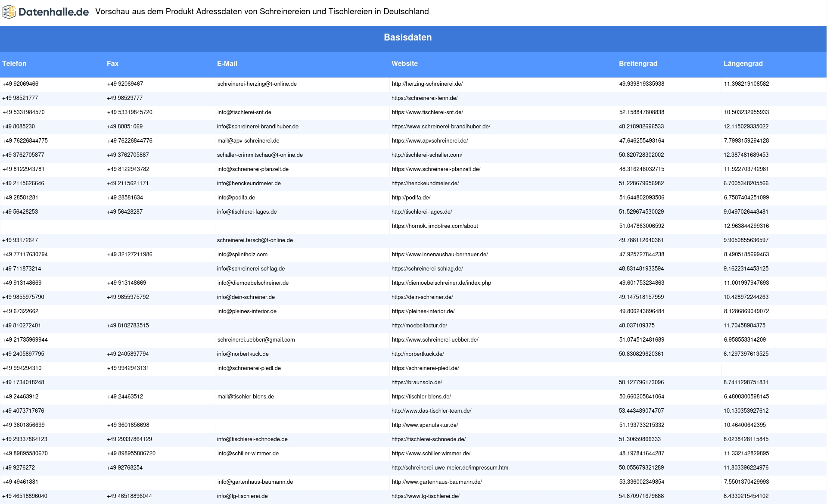This screenshot has width=827, height=504.
Task: Open http://norbertkuck.de/ link
Action: (418, 354)
